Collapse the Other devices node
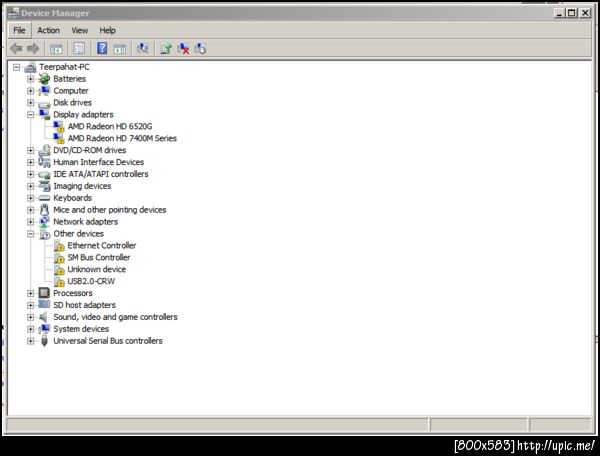600x456 pixels. 31,234
